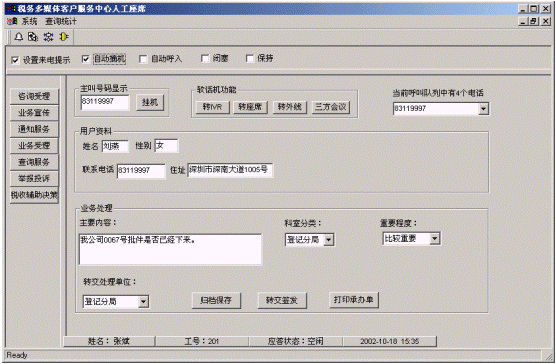Open the 查询统计 menu
556x364 pixels.
click(x=61, y=21)
